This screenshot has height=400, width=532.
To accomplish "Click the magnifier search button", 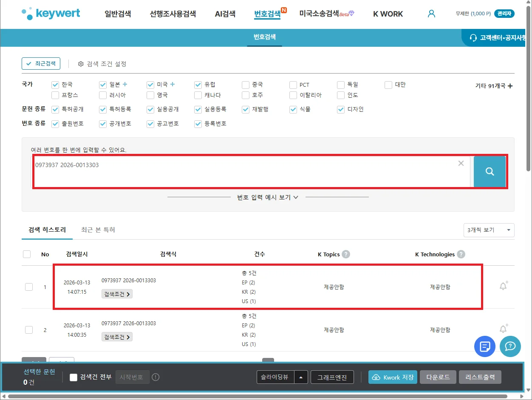I will pos(490,171).
